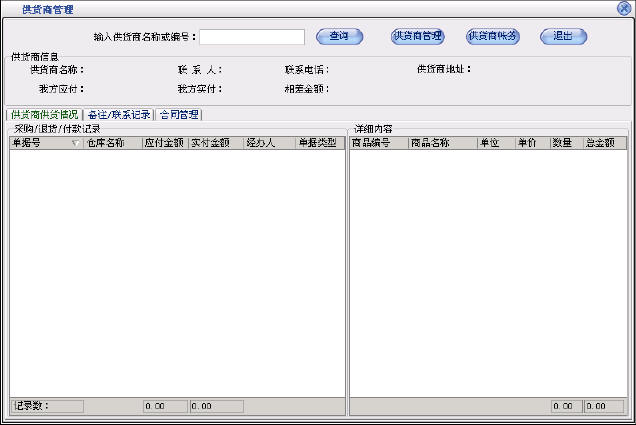Click the 应付金额 column header

[x=164, y=143]
